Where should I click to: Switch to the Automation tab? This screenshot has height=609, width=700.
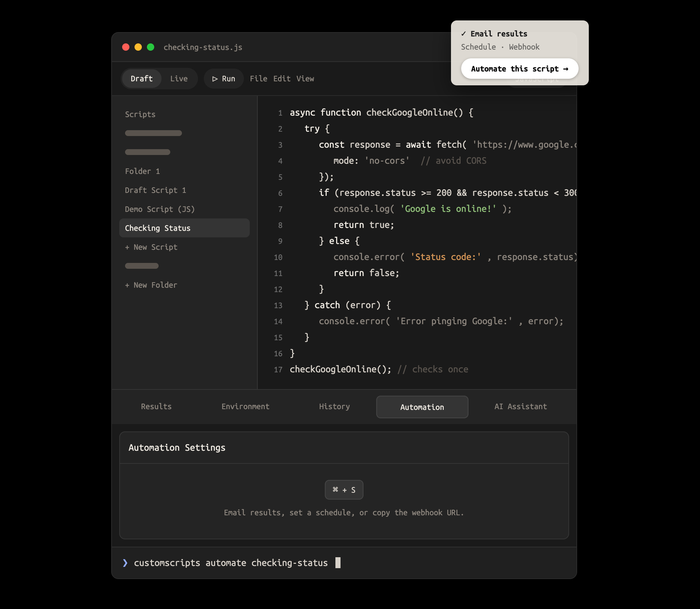coord(422,407)
